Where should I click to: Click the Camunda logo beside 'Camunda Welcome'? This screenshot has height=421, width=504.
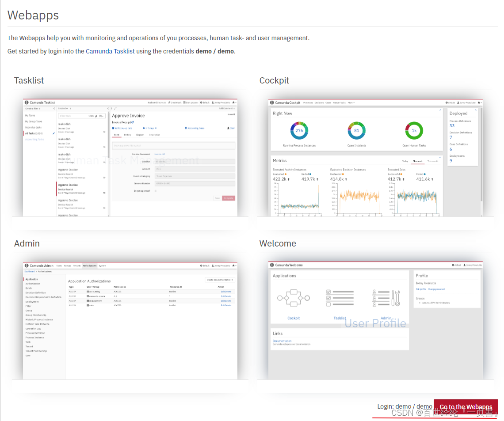pyautogui.click(x=272, y=265)
